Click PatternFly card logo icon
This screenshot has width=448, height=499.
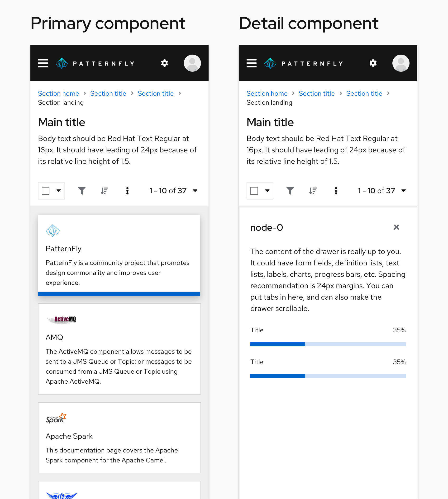(53, 231)
